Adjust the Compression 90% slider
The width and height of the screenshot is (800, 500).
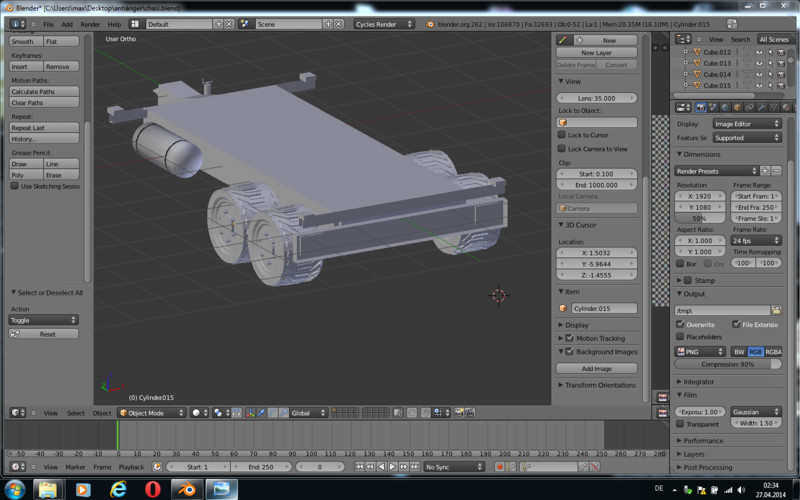pyautogui.click(x=728, y=364)
